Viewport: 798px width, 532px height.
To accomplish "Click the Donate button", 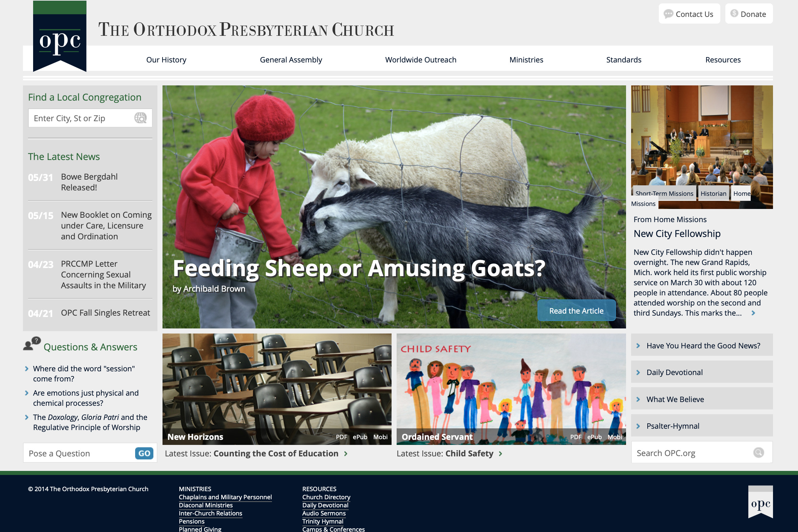I will coord(749,14).
